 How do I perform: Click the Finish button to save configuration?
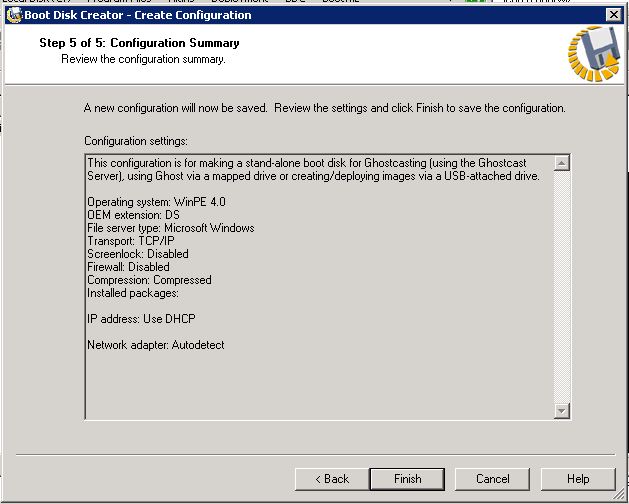(x=407, y=479)
